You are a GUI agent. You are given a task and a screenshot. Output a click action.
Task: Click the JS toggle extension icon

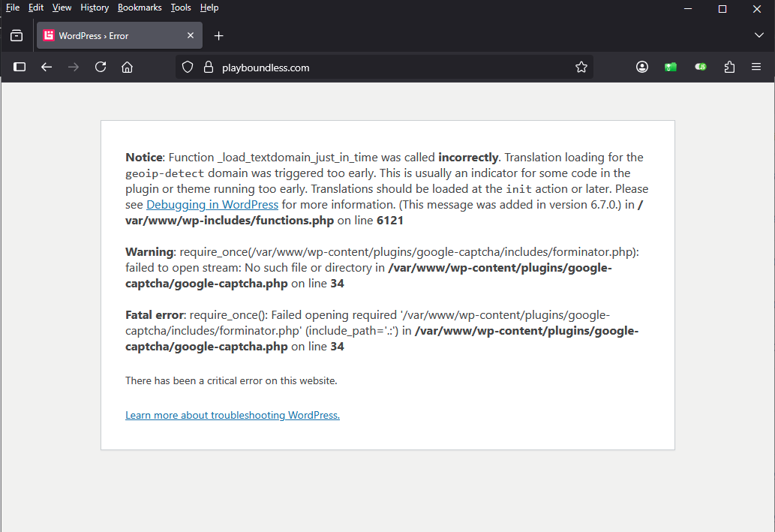(701, 67)
